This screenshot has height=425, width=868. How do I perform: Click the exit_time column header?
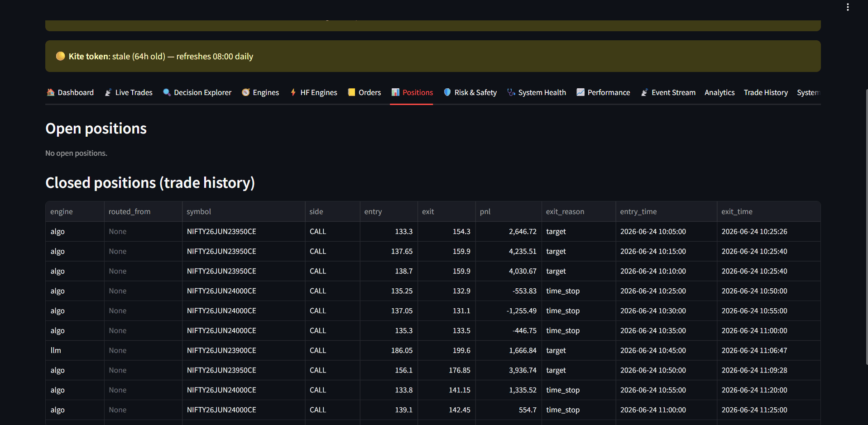768,211
